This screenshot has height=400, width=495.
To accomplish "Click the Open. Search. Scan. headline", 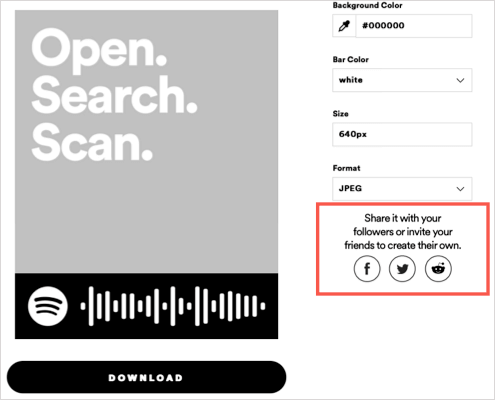I will point(114,95).
